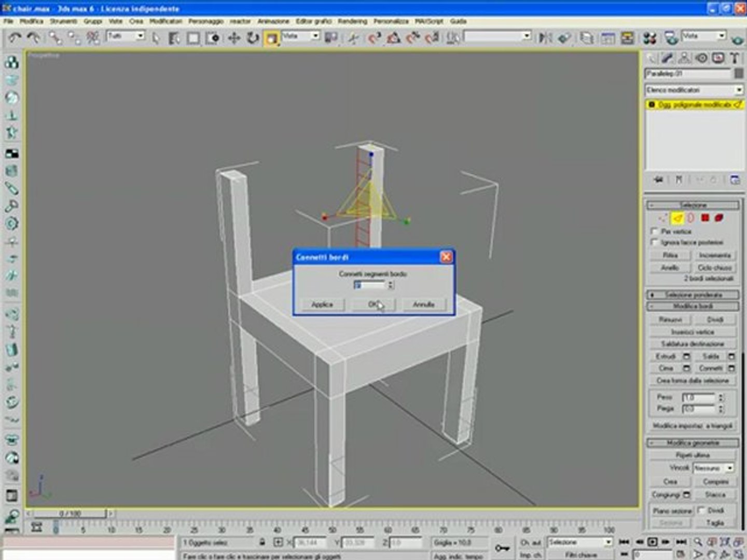This screenshot has width=747, height=560.
Task: Click the object color swatch beside the name
Action: click(x=739, y=74)
